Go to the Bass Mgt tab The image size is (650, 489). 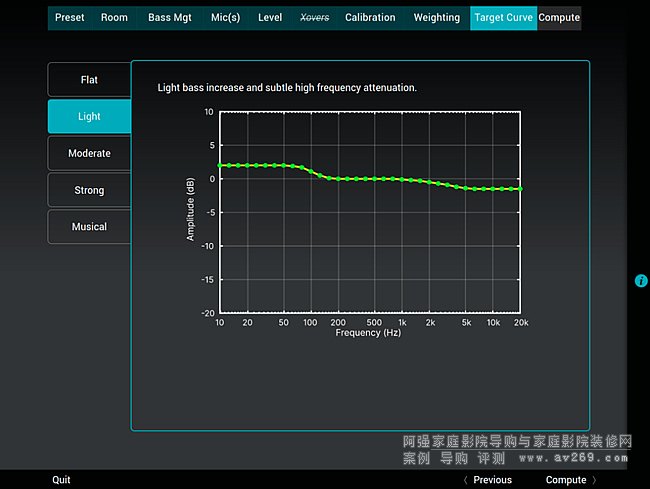click(x=169, y=18)
